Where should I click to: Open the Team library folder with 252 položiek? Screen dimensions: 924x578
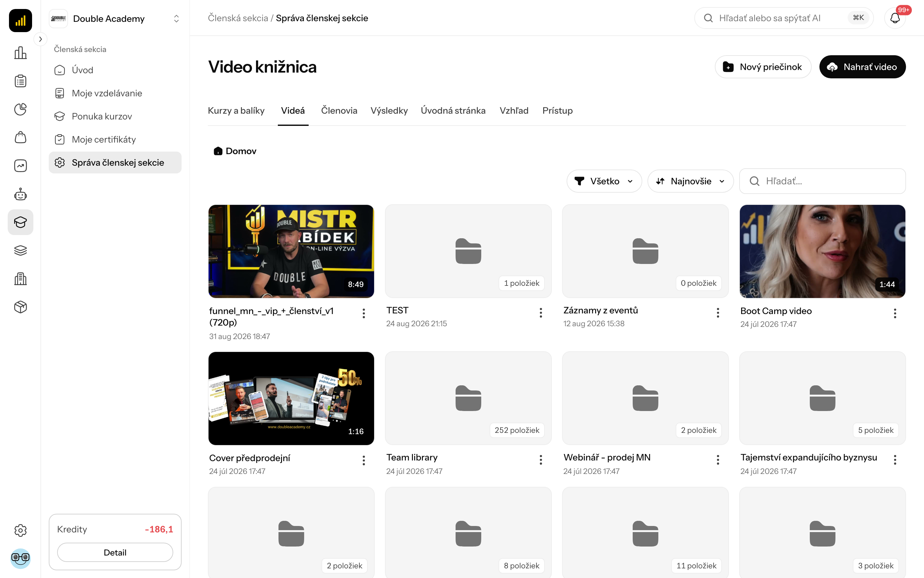[468, 398]
